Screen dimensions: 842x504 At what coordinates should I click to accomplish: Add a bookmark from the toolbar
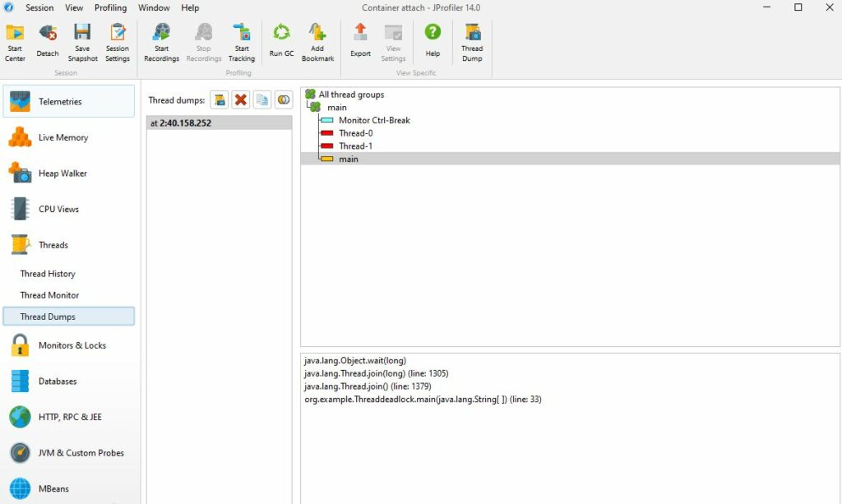coord(318,43)
